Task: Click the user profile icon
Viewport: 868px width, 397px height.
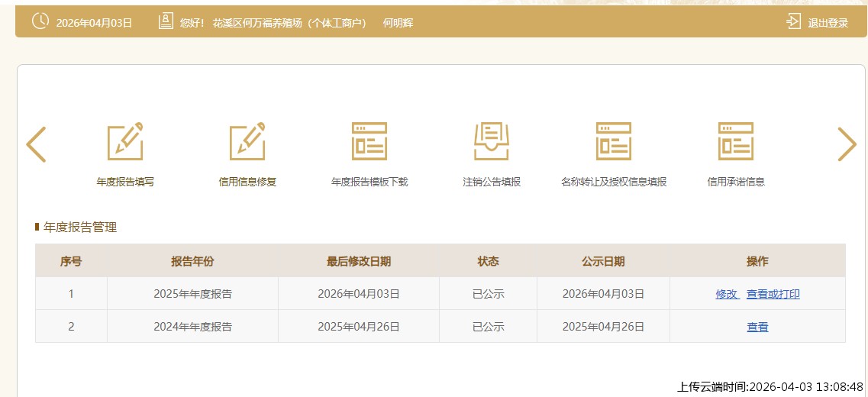Action: pyautogui.click(x=166, y=22)
